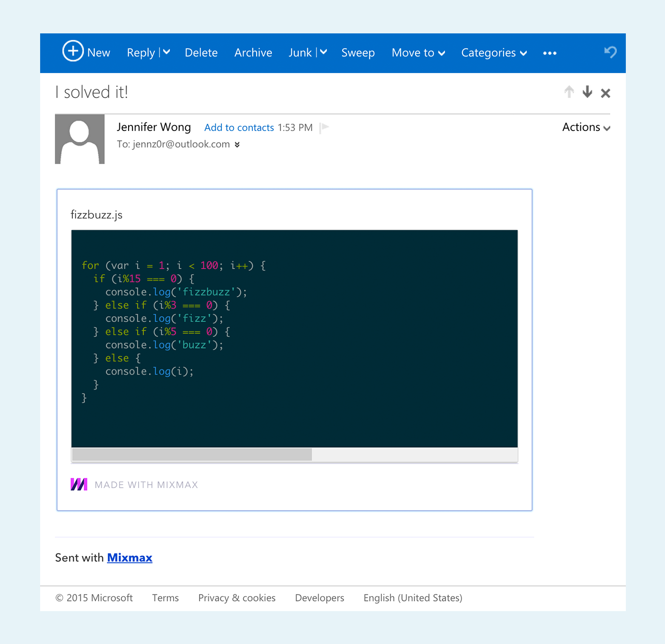Close the message with the X icon
The image size is (665, 644).
tap(606, 93)
